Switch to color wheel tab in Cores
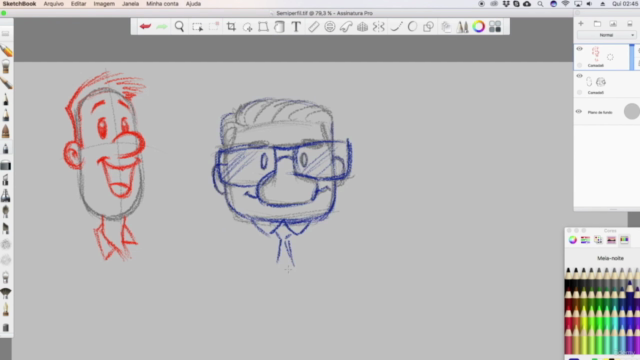 tap(573, 240)
